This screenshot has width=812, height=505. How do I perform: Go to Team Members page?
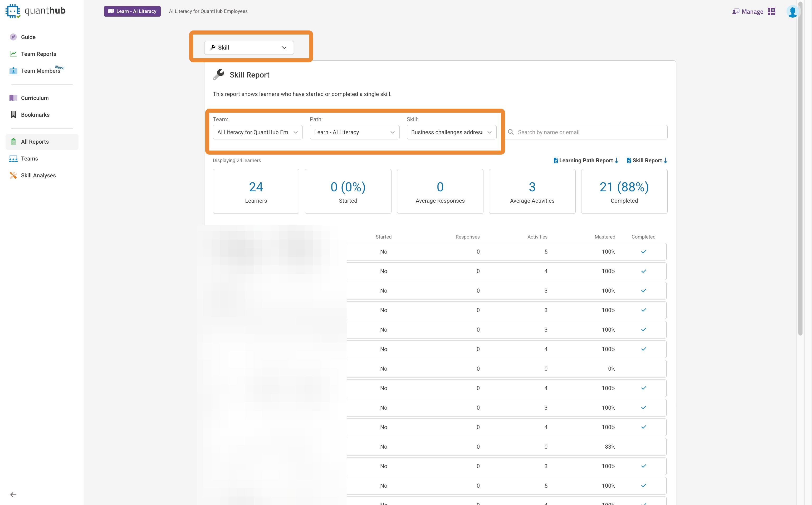(x=40, y=71)
